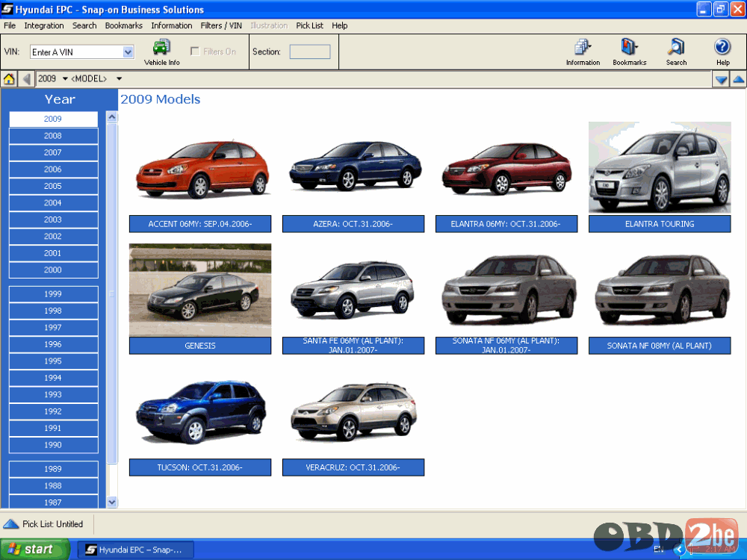Go back with the left arrow icon
Viewport: 747px width, 560px height.
click(27, 79)
